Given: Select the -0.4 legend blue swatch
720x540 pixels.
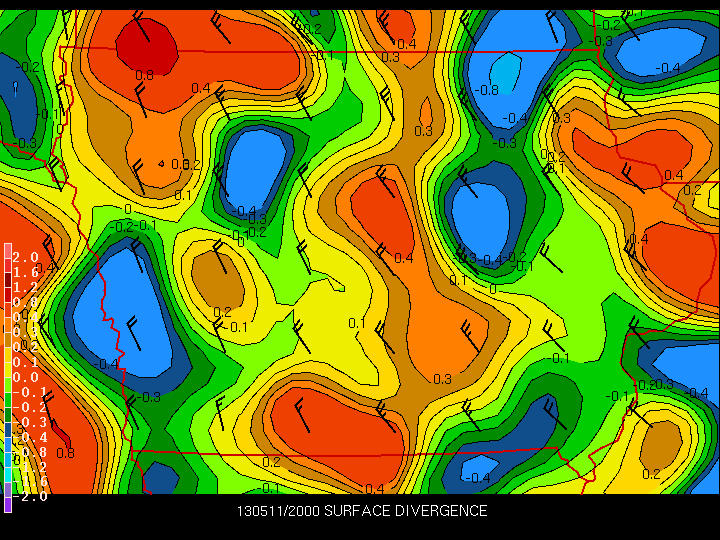Looking at the screenshot, I should point(7,437).
